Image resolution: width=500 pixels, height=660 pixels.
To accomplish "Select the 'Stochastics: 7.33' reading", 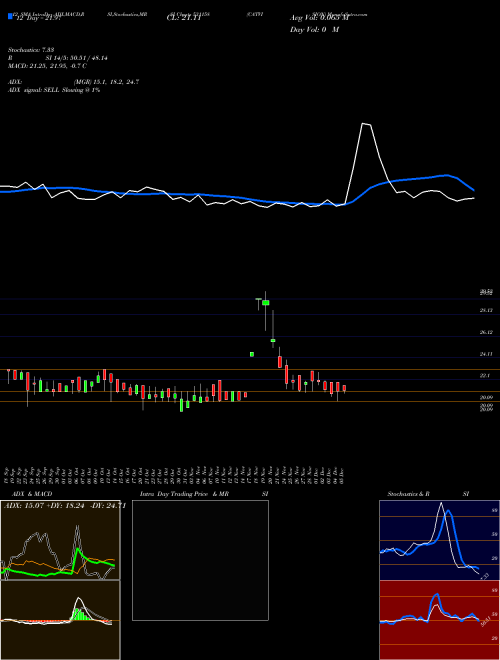I will tap(32, 50).
